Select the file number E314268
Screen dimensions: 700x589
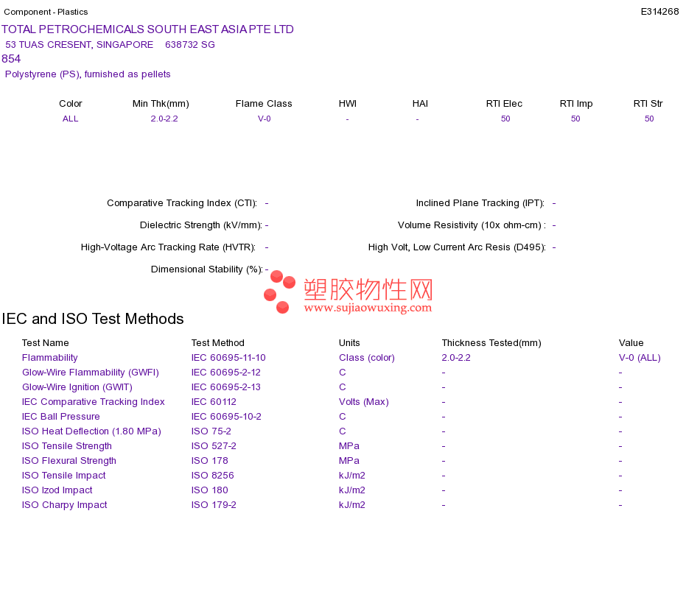click(659, 12)
